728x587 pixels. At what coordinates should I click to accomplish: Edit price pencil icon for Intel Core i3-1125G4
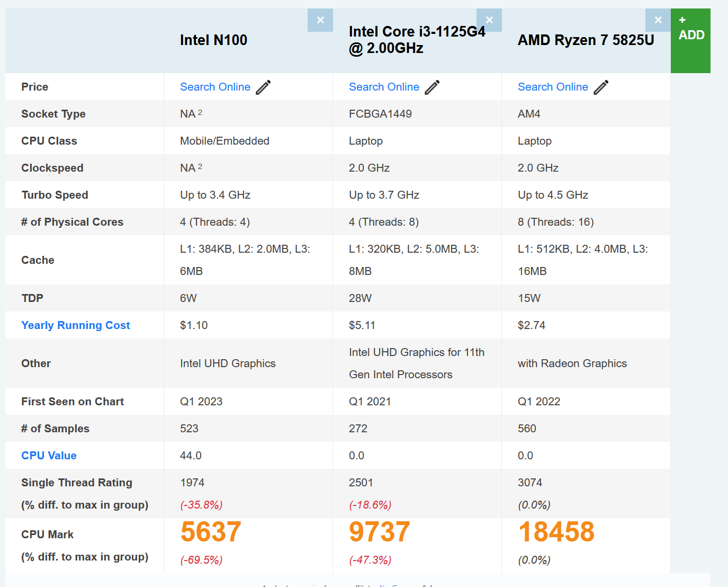(x=432, y=87)
